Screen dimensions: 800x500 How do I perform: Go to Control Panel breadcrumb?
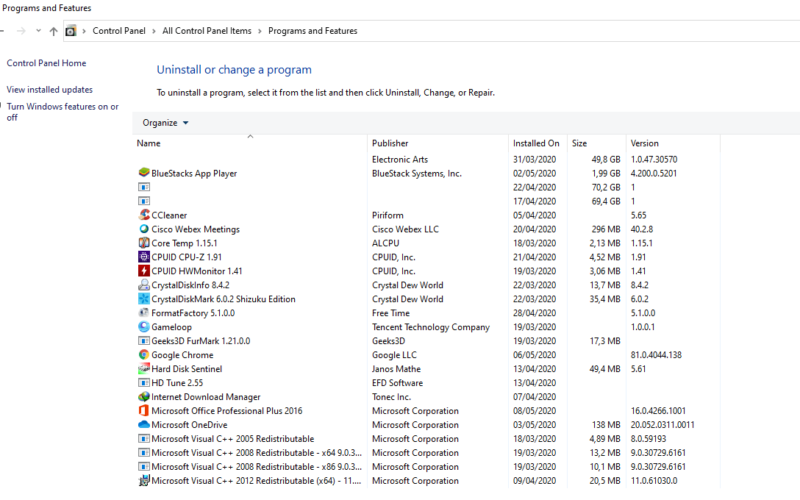pyautogui.click(x=119, y=31)
